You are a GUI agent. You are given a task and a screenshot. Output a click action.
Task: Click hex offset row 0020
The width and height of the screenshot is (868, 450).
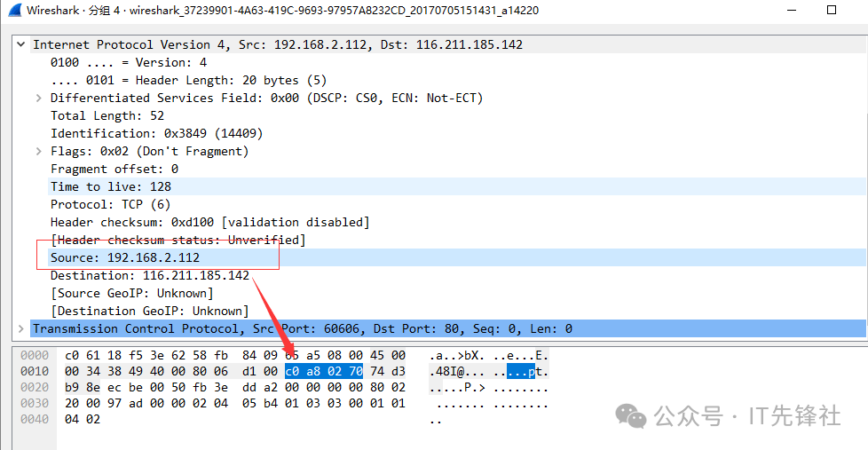pos(34,388)
